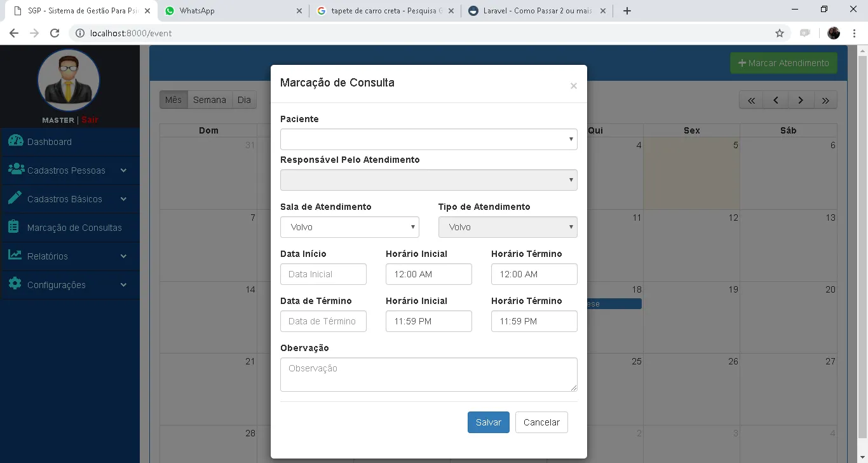Expand the Configurações submenu chevron

coord(123,285)
